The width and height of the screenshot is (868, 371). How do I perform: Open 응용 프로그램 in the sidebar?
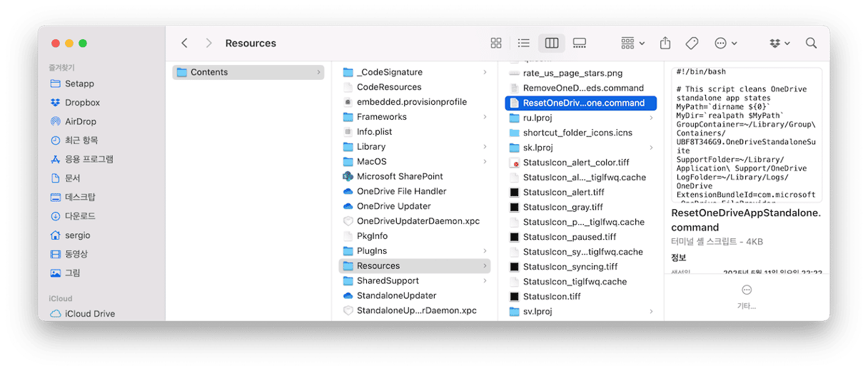point(89,159)
